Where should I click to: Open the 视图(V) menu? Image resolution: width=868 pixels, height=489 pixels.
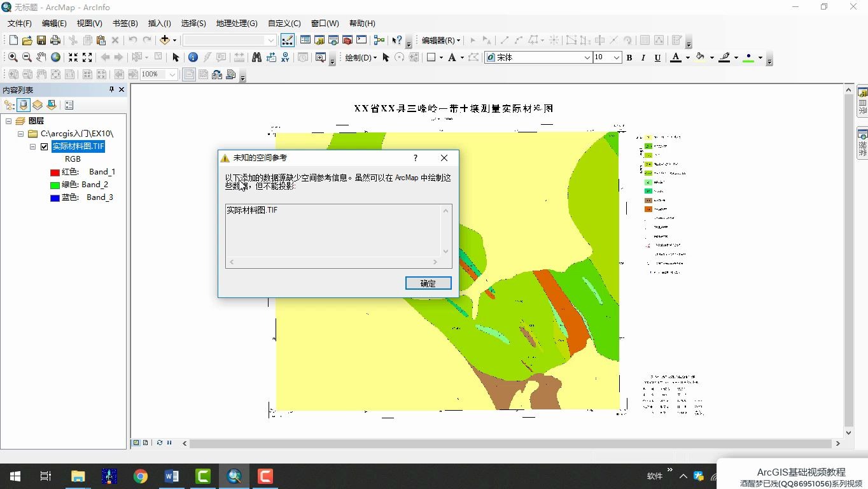[90, 23]
